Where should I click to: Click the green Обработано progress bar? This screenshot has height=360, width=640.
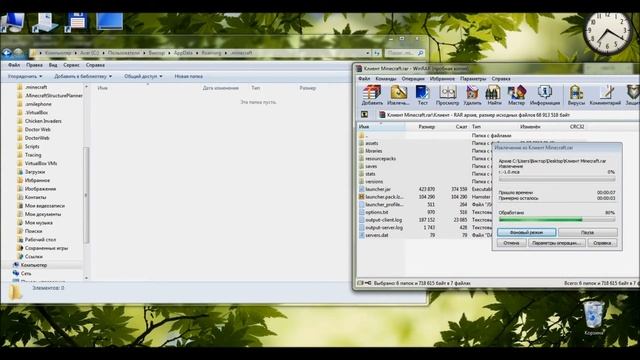tap(557, 220)
